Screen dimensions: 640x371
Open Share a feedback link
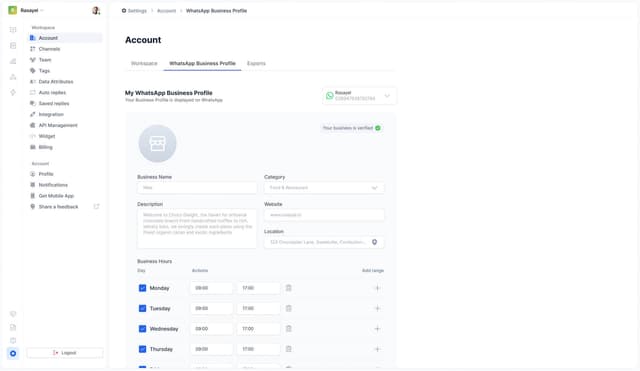(58, 207)
